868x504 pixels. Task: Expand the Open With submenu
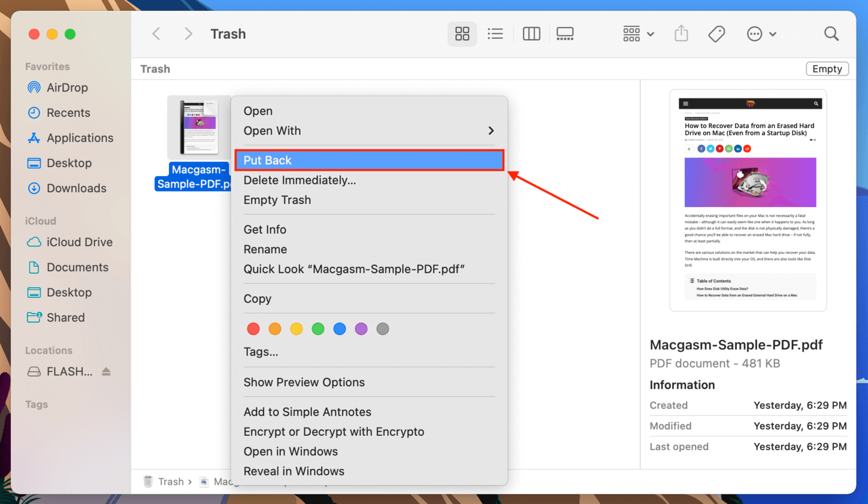click(369, 130)
